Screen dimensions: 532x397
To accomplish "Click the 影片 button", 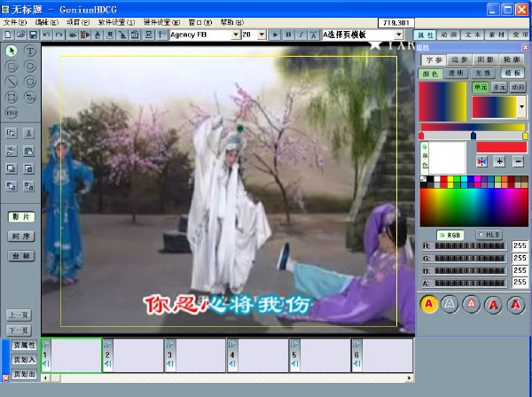I will (x=21, y=216).
